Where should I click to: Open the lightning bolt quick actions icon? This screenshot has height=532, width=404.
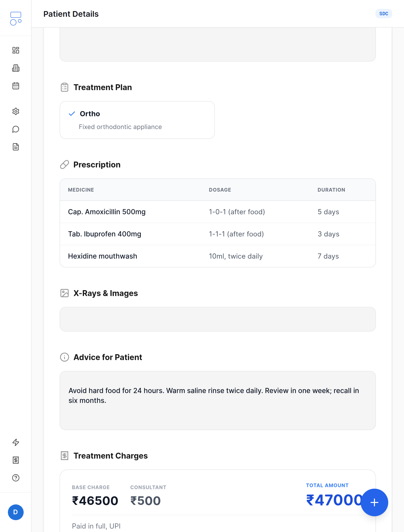click(16, 442)
